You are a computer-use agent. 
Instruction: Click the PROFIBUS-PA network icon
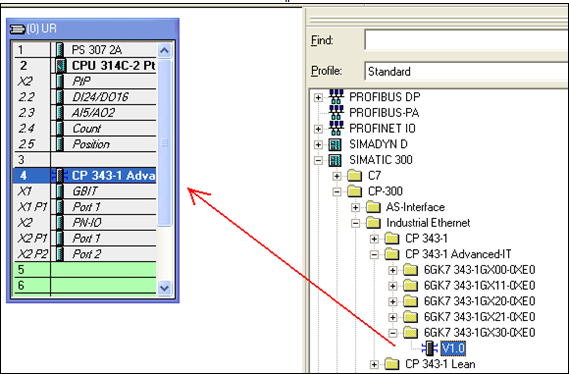click(336, 112)
